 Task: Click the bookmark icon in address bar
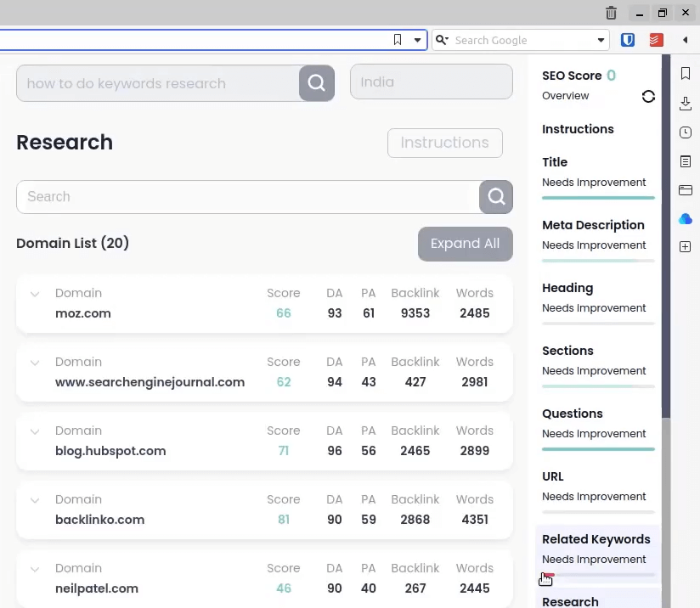(x=398, y=40)
